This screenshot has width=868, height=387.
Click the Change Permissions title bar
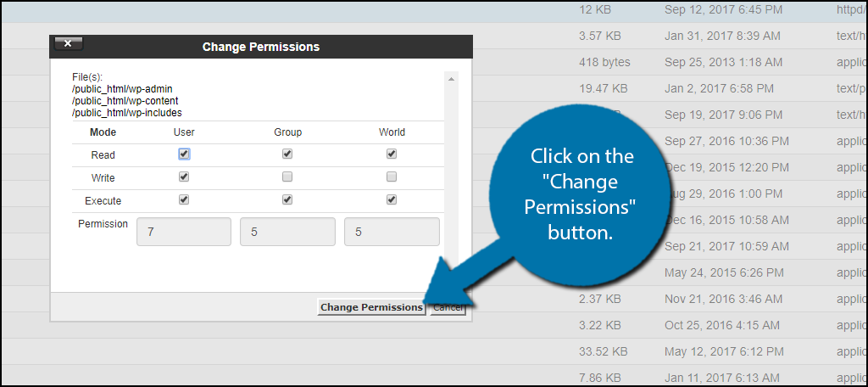tap(260, 47)
